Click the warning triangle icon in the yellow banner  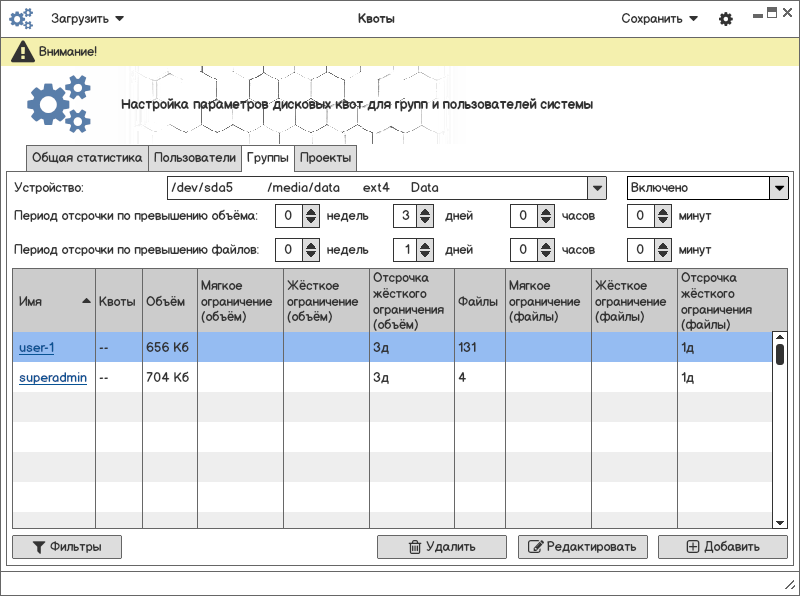22,52
